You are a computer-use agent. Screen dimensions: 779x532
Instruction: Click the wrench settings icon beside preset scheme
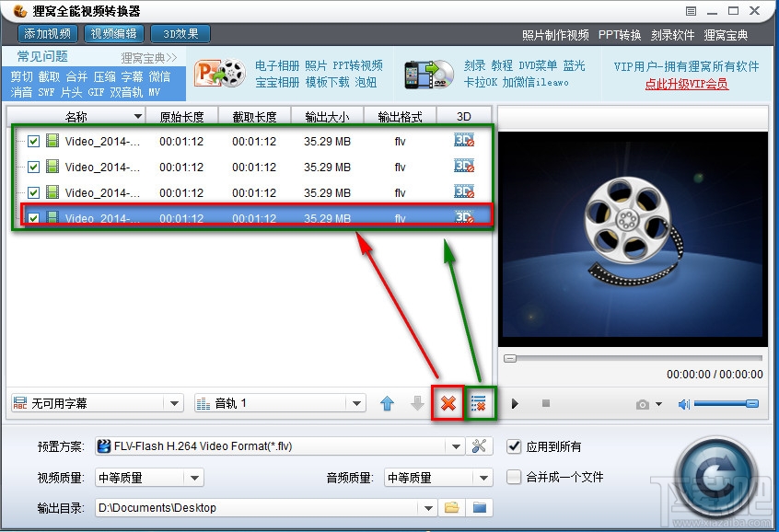[x=480, y=446]
